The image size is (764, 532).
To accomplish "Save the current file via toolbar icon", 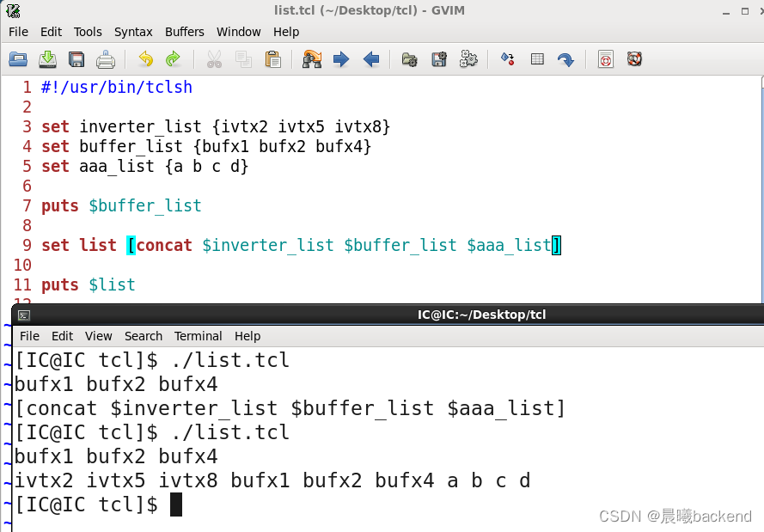I will [x=47, y=59].
